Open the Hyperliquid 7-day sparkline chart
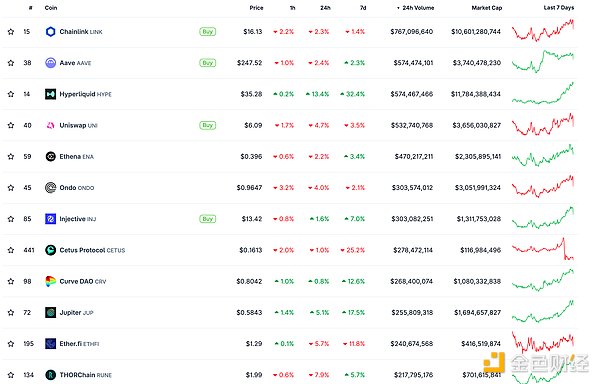The image size is (600, 384). point(543,93)
